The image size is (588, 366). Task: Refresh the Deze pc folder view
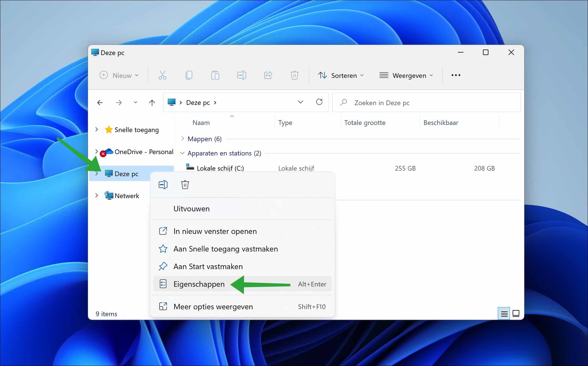319,102
